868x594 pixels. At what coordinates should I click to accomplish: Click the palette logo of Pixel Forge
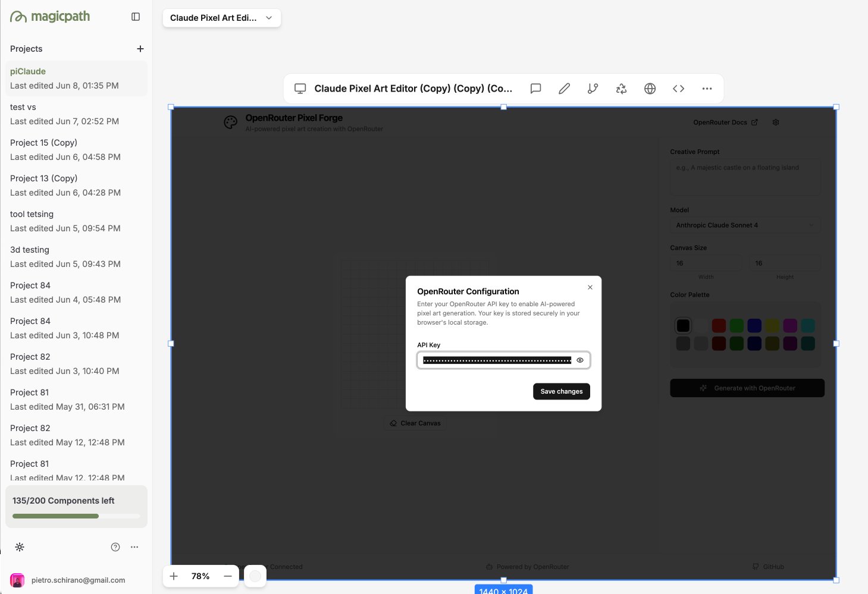click(230, 122)
